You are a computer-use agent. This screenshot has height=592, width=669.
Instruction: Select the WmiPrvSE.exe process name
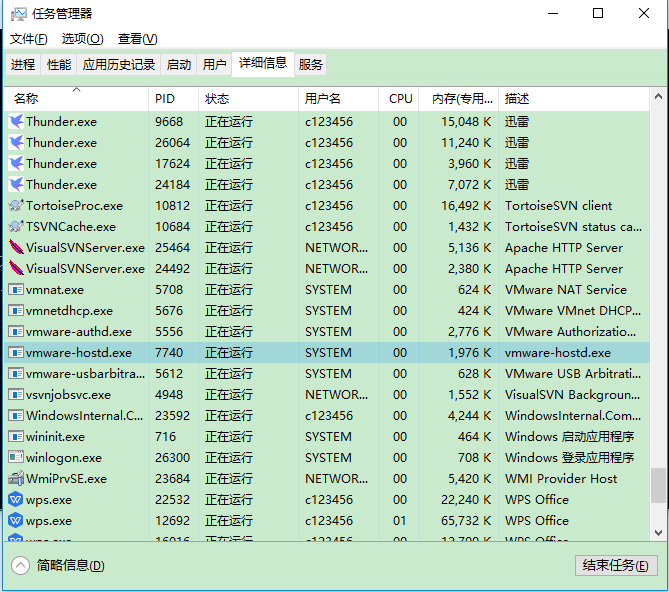(x=67, y=479)
